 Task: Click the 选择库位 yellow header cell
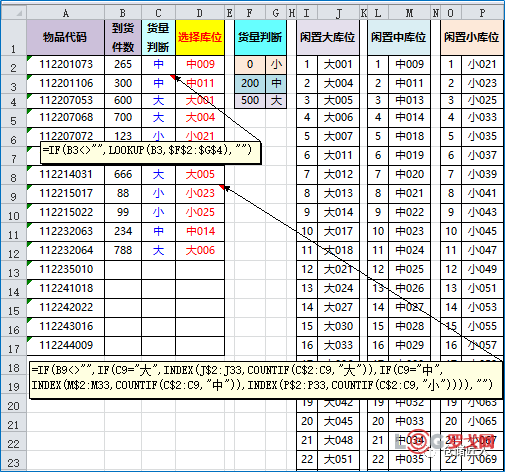(x=200, y=37)
